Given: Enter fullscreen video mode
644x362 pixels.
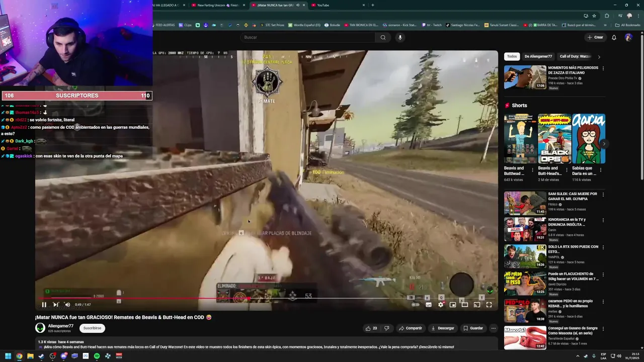Looking at the screenshot, I should click(489, 305).
